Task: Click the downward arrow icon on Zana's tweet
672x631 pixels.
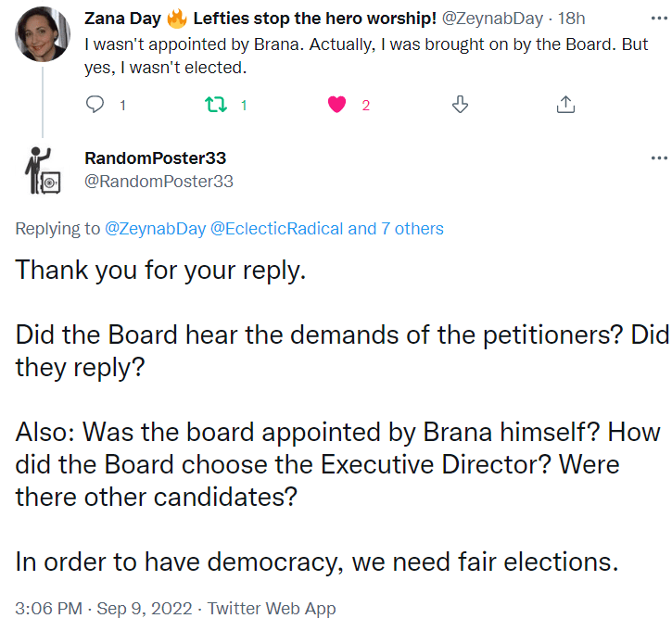Action: [459, 105]
